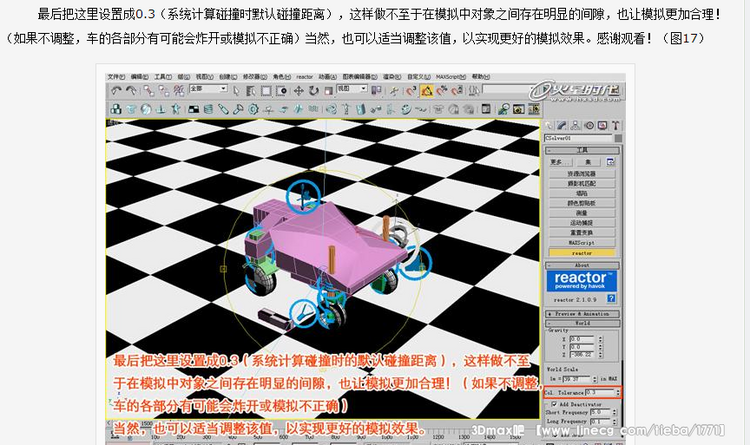Open the Motion command panel tab icon

[589, 125]
